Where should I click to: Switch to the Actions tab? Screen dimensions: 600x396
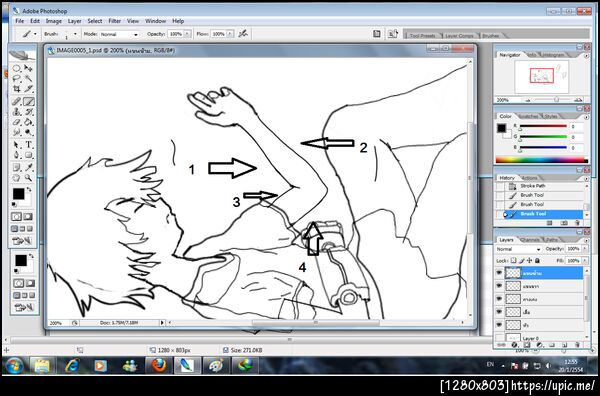(x=530, y=178)
